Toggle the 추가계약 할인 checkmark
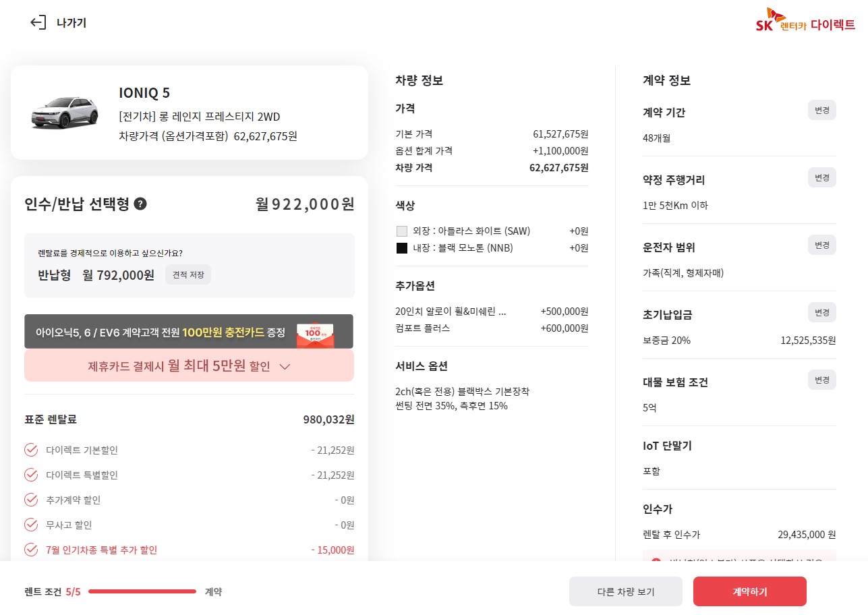This screenshot has height=615, width=868. (x=31, y=500)
